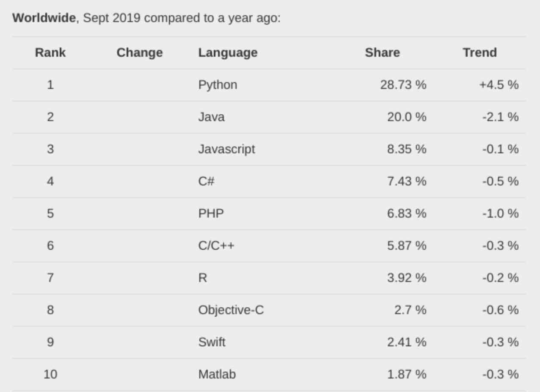Click the Objective-C language name

[231, 310]
